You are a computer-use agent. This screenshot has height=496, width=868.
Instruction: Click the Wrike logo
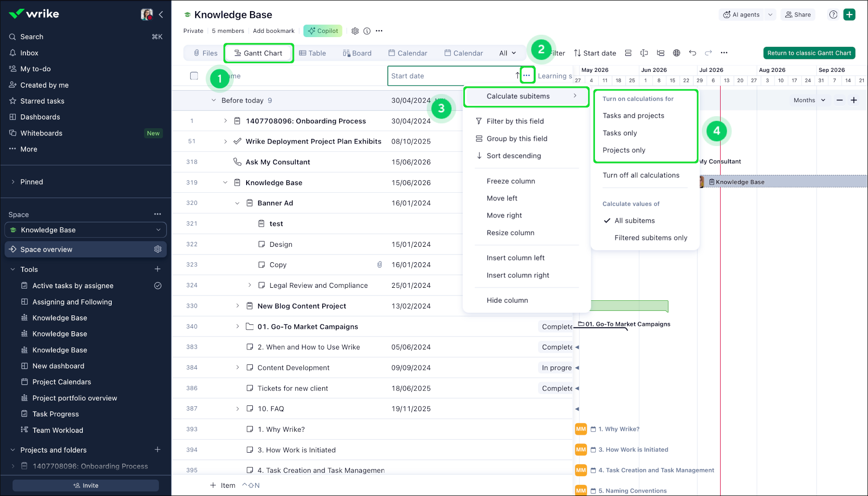[x=34, y=14]
